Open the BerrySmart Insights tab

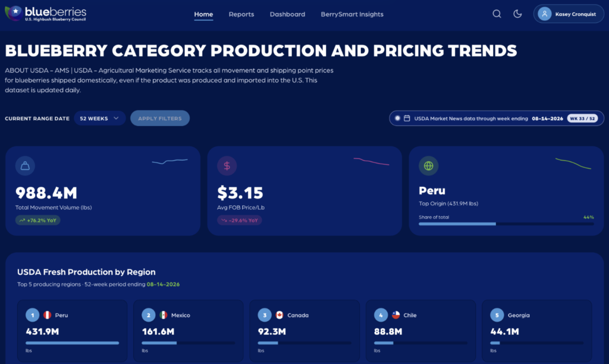pos(352,14)
